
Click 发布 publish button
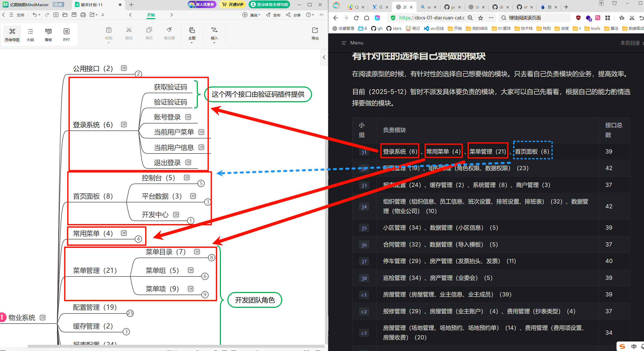(x=273, y=15)
